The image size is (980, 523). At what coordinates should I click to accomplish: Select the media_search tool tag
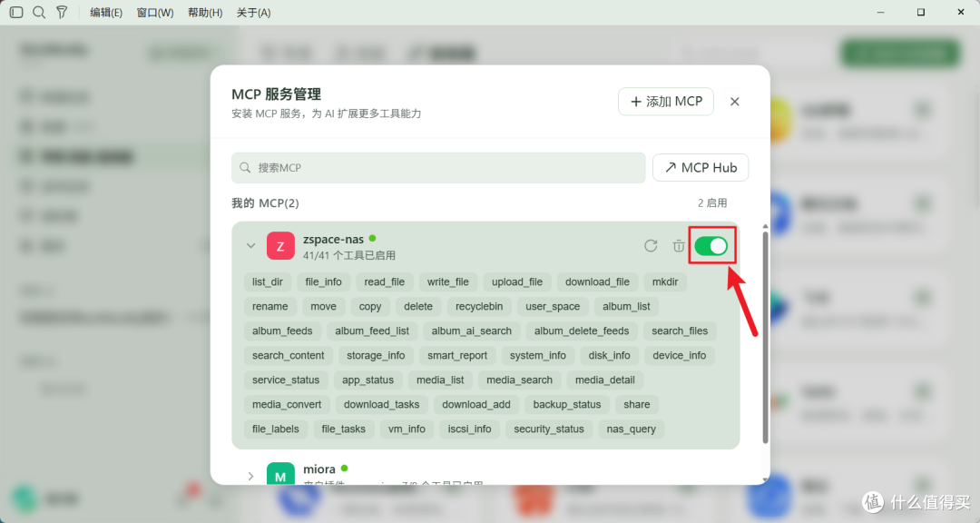(519, 380)
